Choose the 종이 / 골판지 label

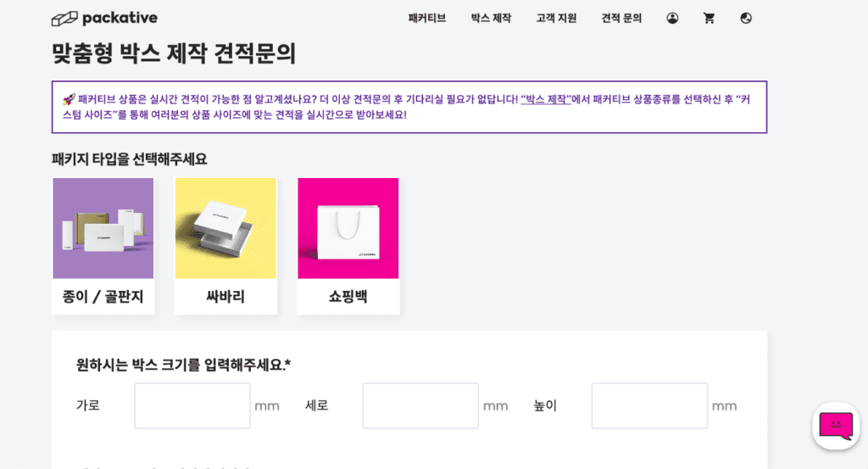[103, 296]
